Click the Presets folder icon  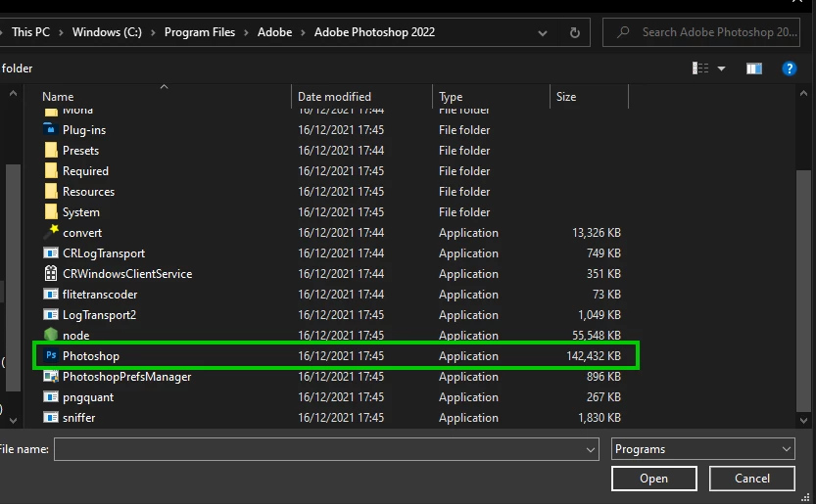pyautogui.click(x=51, y=150)
